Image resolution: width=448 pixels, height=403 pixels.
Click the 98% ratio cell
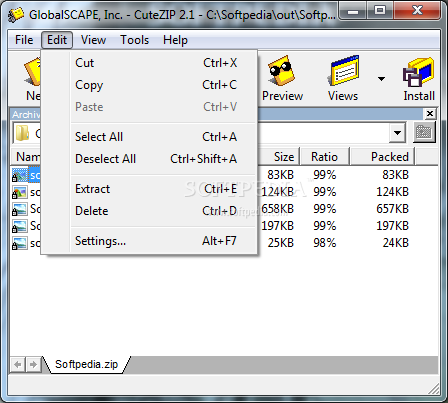click(x=324, y=243)
